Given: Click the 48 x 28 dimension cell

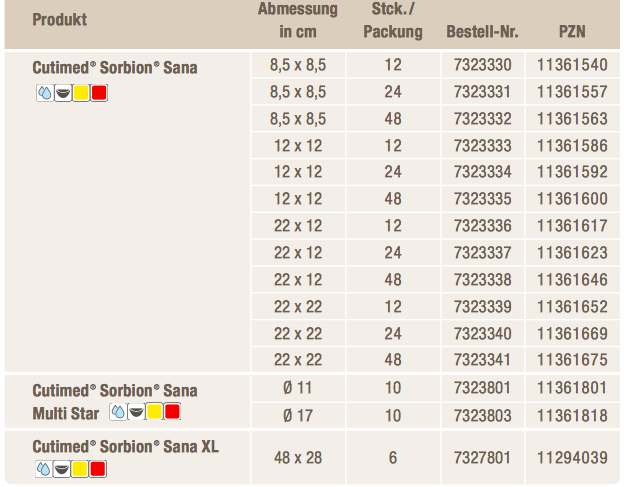Looking at the screenshot, I should pos(298,458).
